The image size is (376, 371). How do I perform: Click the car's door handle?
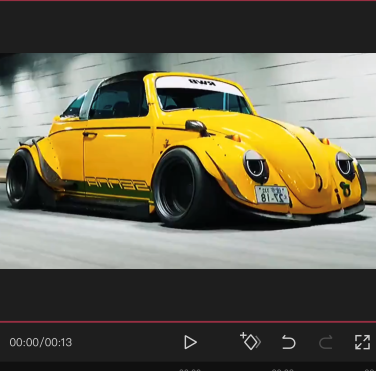[89, 135]
